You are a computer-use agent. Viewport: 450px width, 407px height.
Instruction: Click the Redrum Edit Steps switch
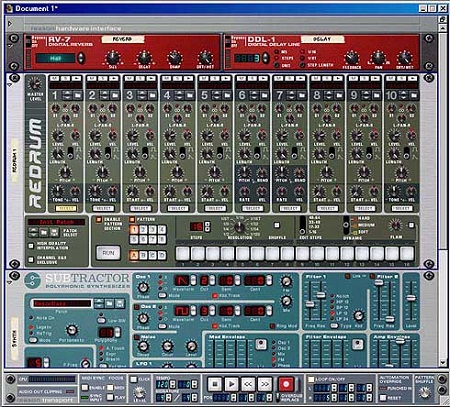click(302, 226)
